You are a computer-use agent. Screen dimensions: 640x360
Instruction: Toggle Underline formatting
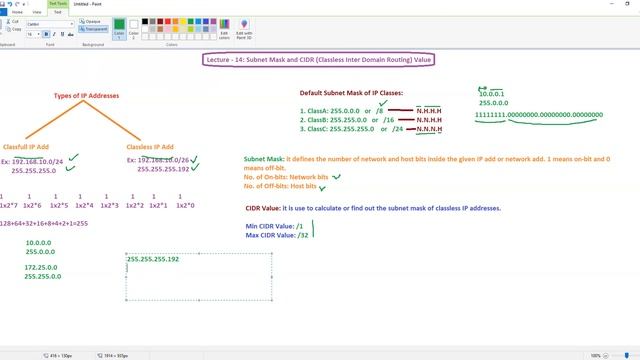(x=62, y=35)
